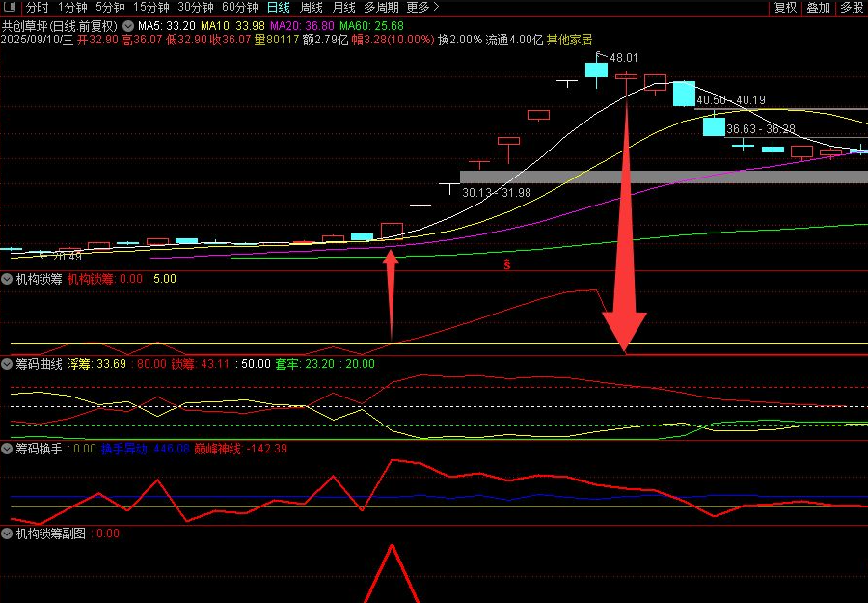Open the 更多 timeframe dropdown
This screenshot has height=603, width=868.
click(x=422, y=7)
